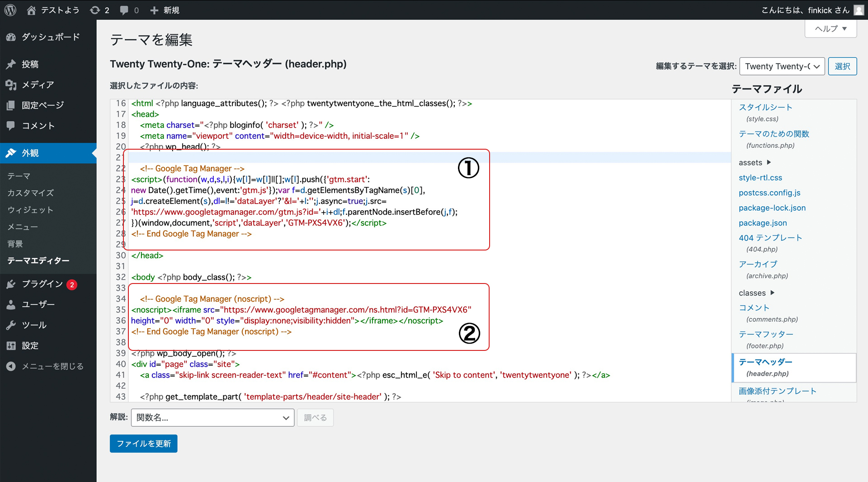Click the コメント sidebar bubble icon
Screen dimensions: 868x482
(11, 126)
